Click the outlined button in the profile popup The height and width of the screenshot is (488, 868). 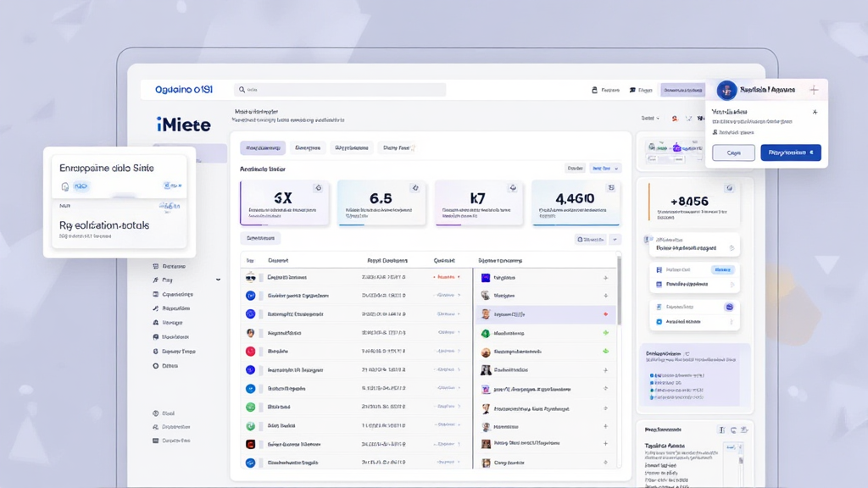733,153
